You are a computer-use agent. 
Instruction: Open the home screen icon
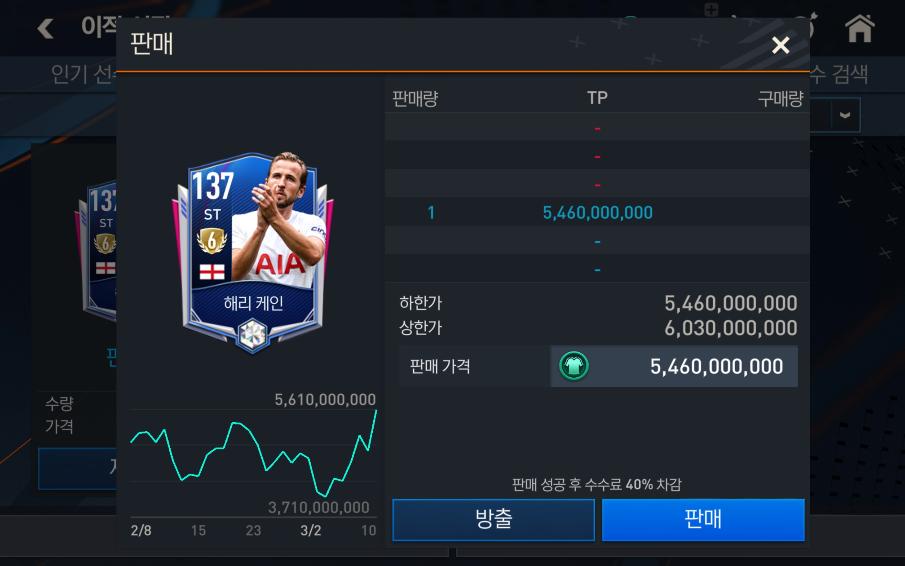tap(859, 28)
